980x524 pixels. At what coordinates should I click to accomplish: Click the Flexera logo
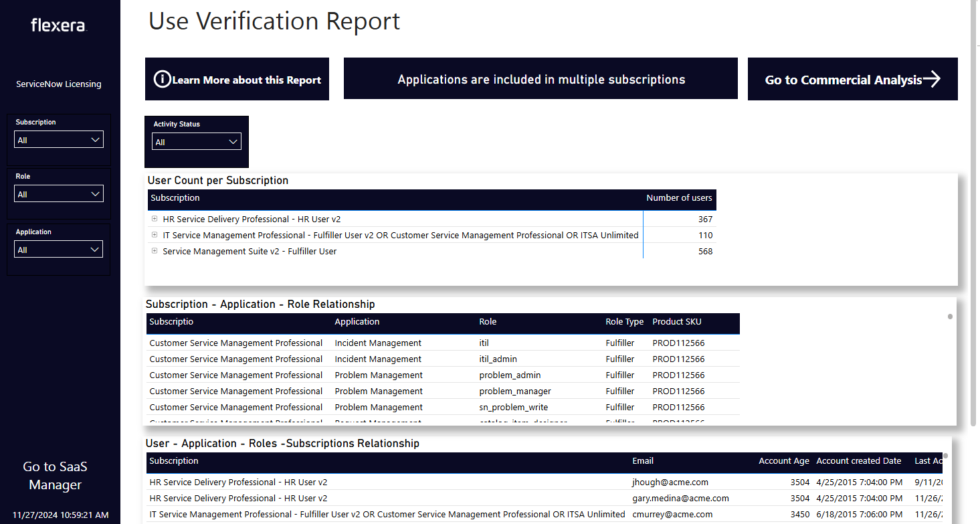coord(59,25)
